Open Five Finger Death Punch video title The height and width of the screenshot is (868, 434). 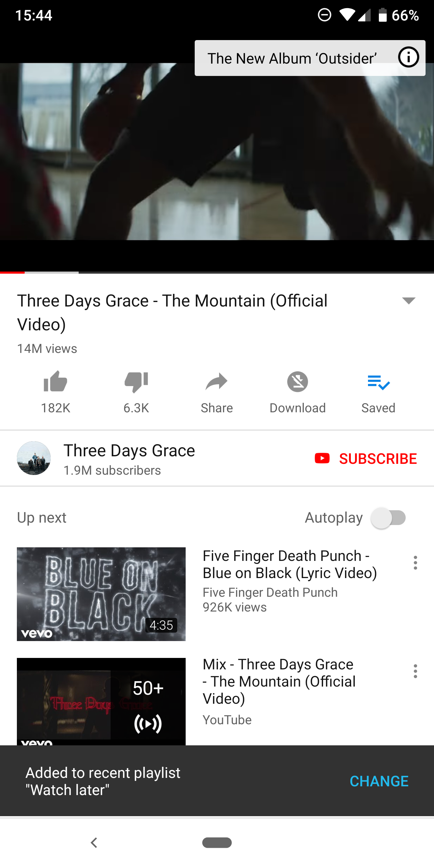(290, 565)
